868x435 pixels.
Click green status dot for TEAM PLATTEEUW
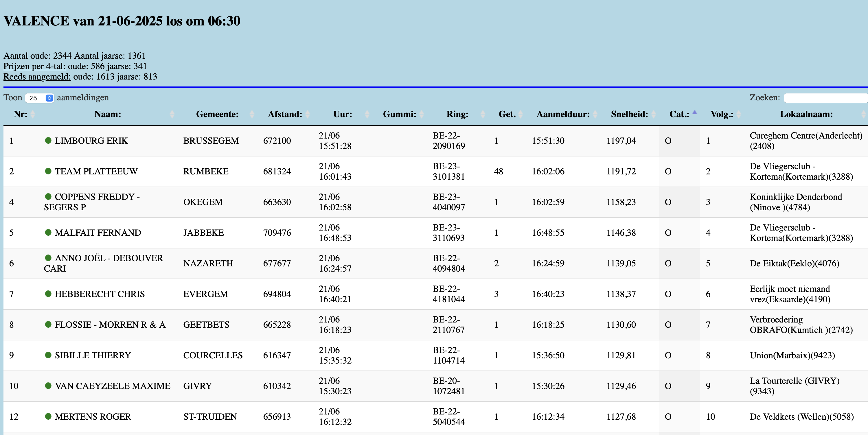[48, 171]
